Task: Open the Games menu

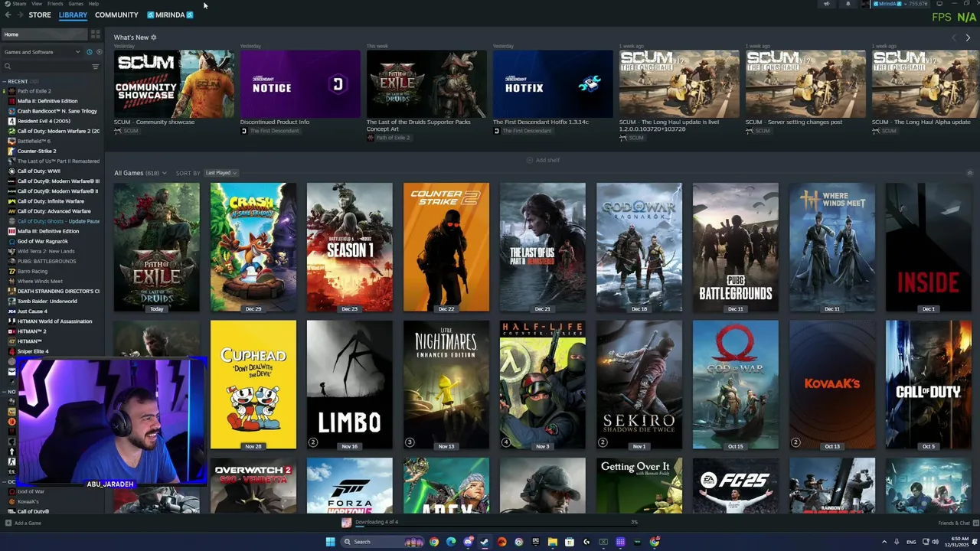Action: point(76,4)
